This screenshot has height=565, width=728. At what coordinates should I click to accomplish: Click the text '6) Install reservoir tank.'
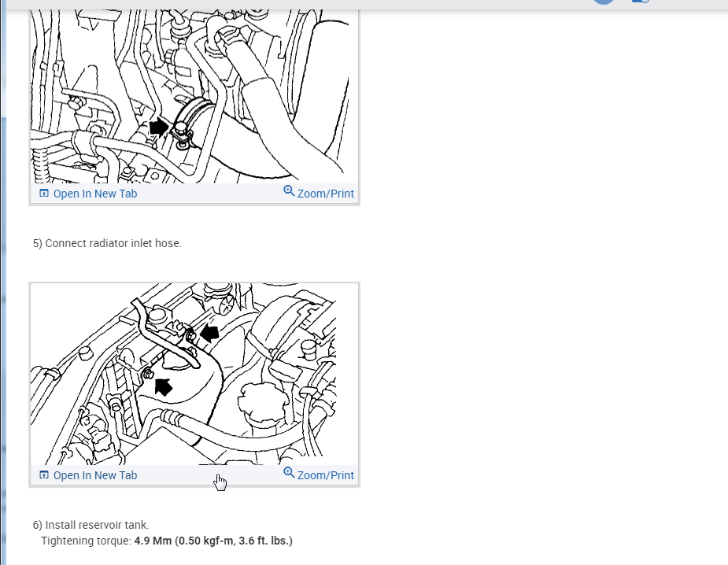click(91, 525)
